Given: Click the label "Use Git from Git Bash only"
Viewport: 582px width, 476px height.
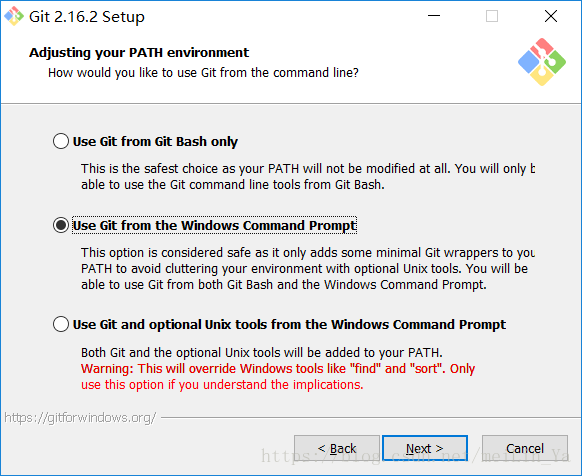Looking at the screenshot, I should tap(155, 141).
